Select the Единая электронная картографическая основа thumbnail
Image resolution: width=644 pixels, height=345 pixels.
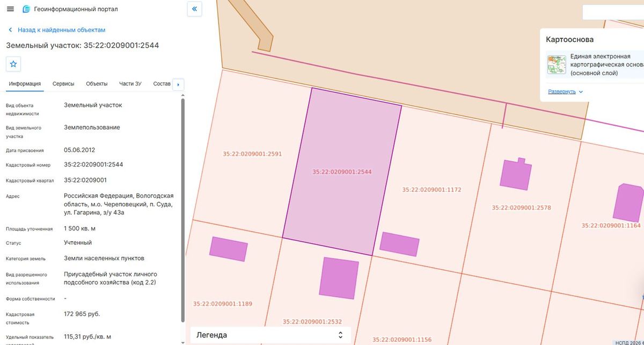(x=557, y=64)
